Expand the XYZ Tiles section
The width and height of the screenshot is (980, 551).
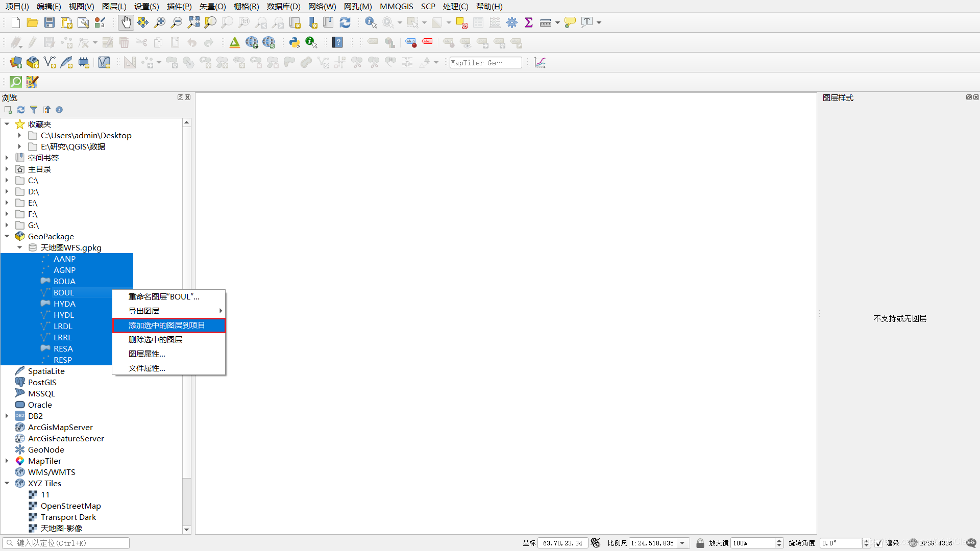point(7,483)
